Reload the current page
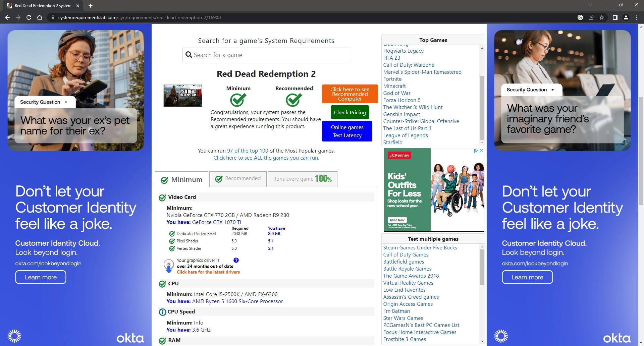Image resolution: width=644 pixels, height=346 pixels. [x=29, y=17]
